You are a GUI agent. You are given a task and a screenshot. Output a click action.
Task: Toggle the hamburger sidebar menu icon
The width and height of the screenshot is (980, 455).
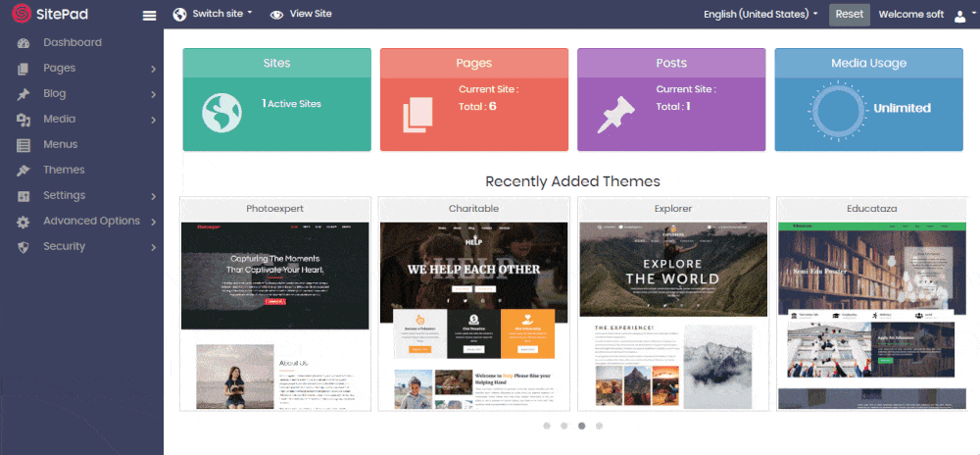(x=149, y=16)
